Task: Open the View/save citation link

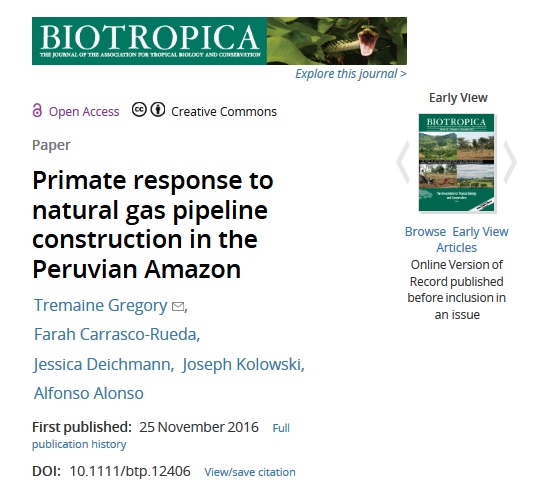Action: (250, 472)
